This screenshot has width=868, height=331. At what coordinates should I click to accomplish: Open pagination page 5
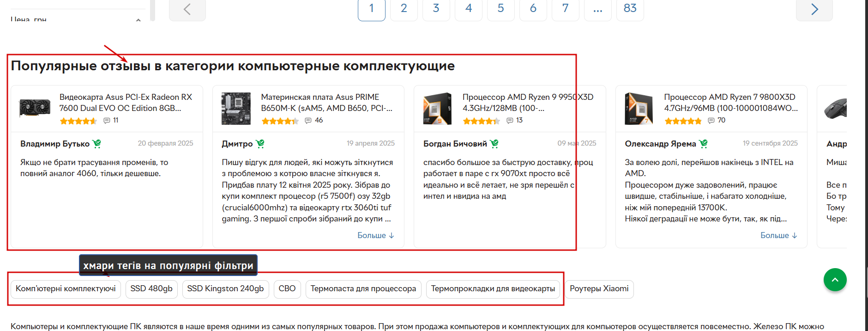tap(501, 8)
